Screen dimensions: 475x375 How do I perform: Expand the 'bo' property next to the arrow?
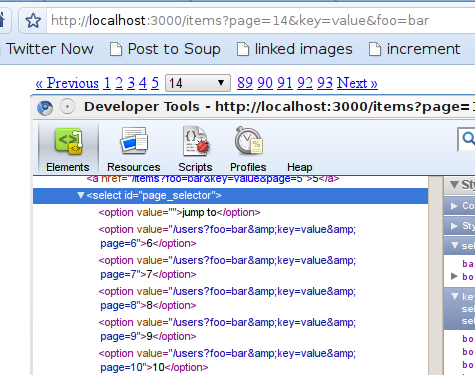tap(454, 276)
